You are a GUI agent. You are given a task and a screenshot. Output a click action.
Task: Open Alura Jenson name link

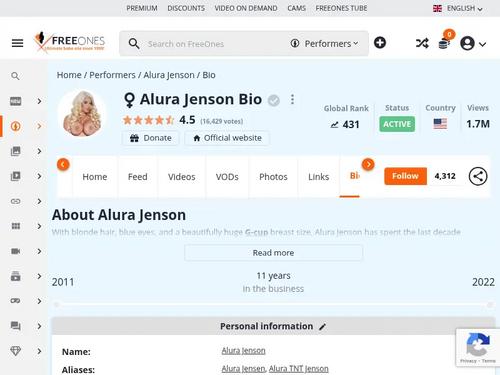click(243, 351)
